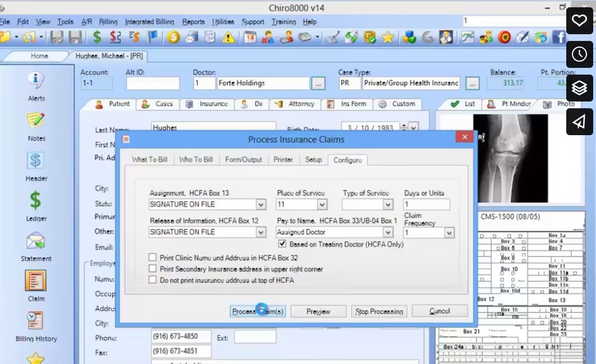The height and width of the screenshot is (364, 596).
Task: Open Release of Information Box 12 dropdown
Action: tap(260, 232)
